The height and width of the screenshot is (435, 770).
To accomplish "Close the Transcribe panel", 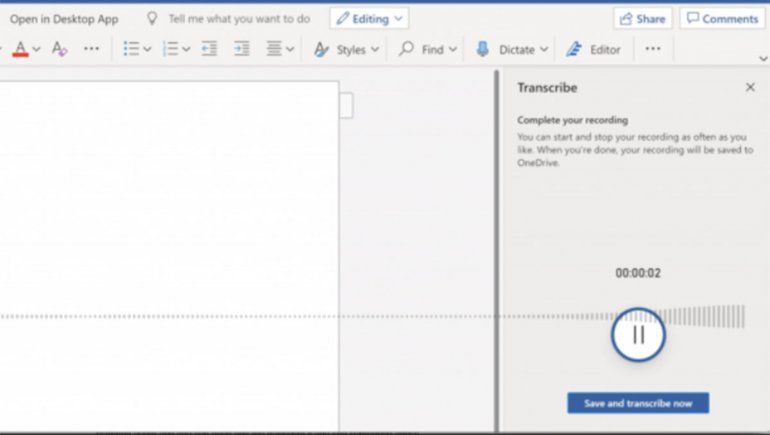I will pos(750,88).
